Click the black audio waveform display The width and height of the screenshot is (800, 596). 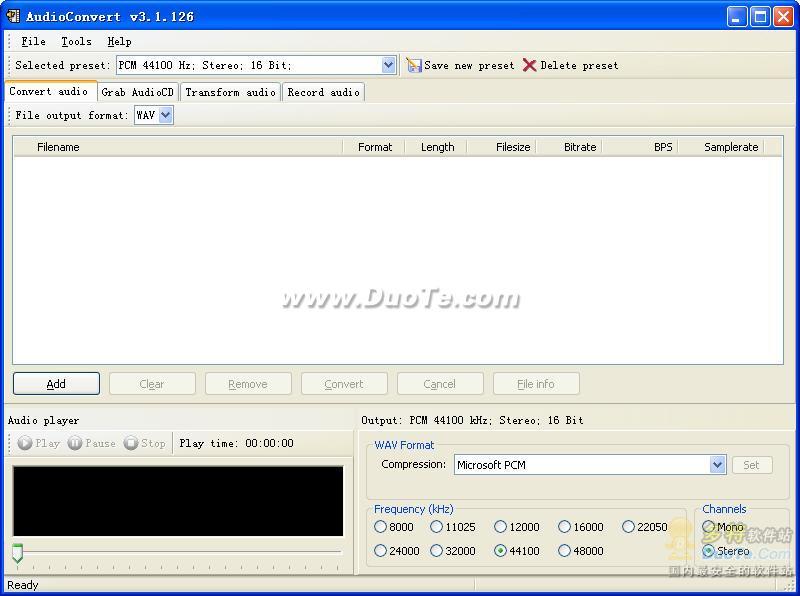tap(178, 501)
